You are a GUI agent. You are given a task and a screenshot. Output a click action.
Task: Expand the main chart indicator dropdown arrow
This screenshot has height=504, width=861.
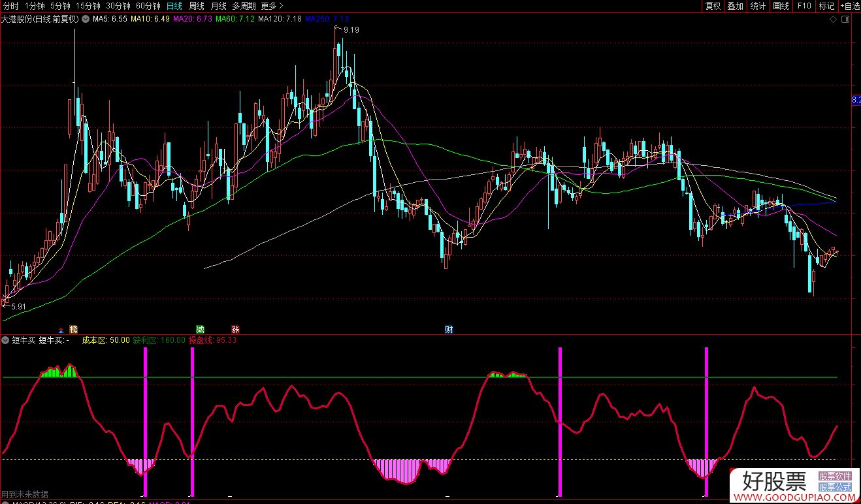[x=85, y=19]
